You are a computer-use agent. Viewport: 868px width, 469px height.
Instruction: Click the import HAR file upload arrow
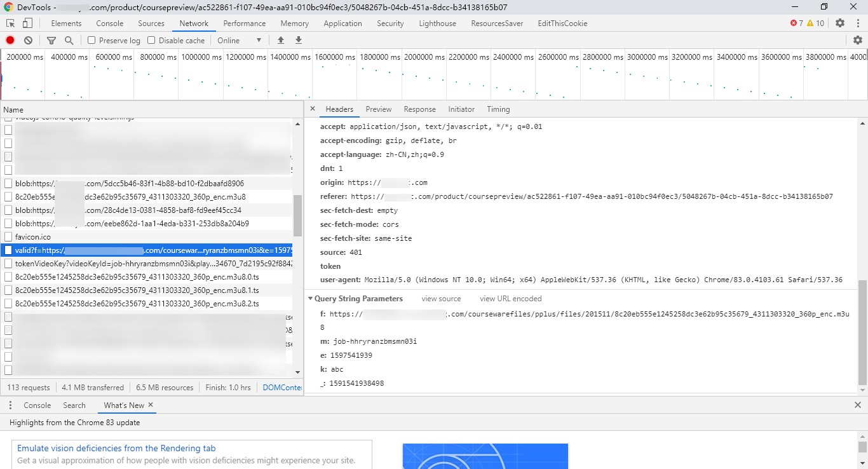pos(280,40)
